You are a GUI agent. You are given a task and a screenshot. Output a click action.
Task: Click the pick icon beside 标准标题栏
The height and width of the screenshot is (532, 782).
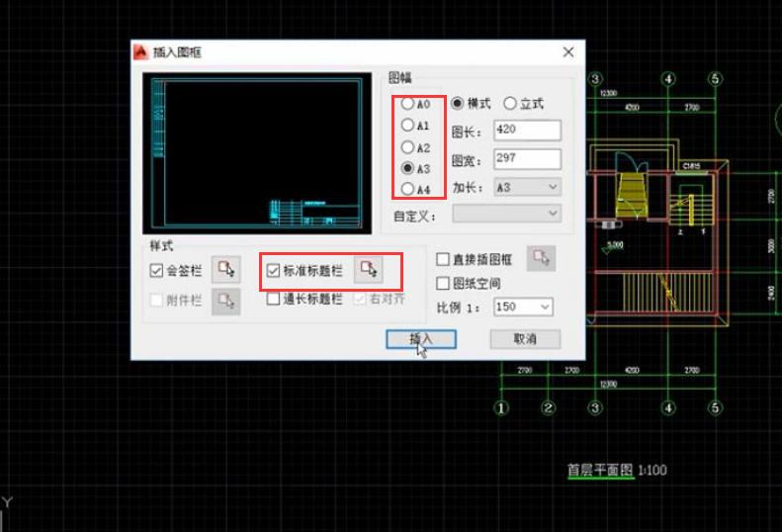369,270
